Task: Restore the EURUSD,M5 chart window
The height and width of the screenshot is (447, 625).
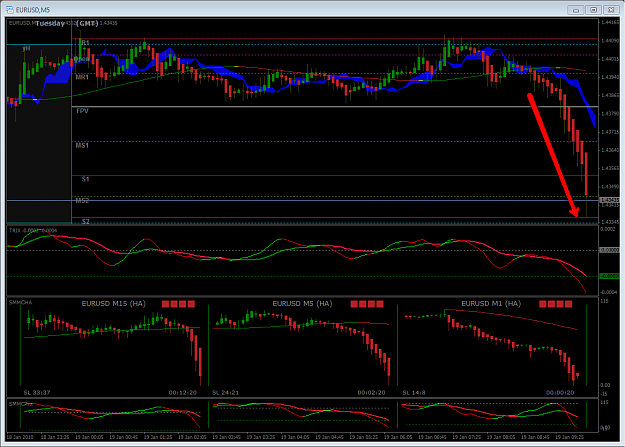Action: tap(594, 10)
